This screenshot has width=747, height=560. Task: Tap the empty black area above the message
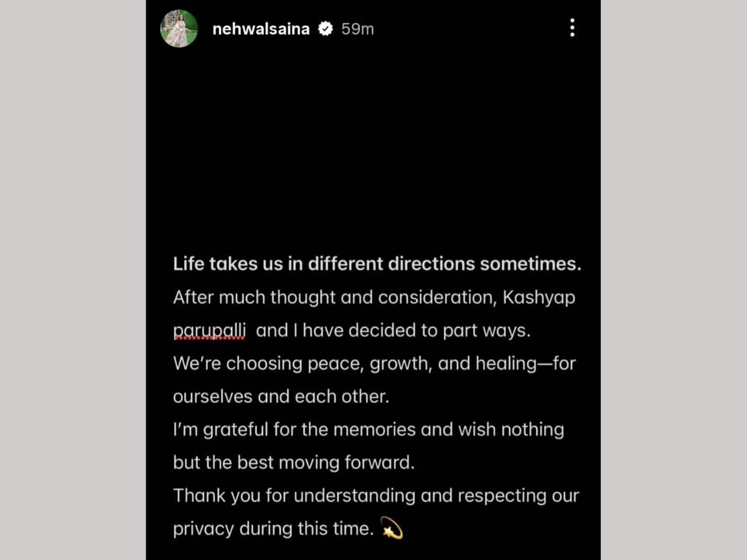tap(374, 149)
